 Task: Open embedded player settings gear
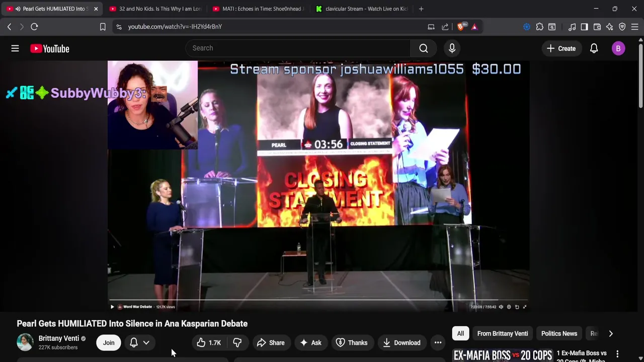pyautogui.click(x=509, y=307)
